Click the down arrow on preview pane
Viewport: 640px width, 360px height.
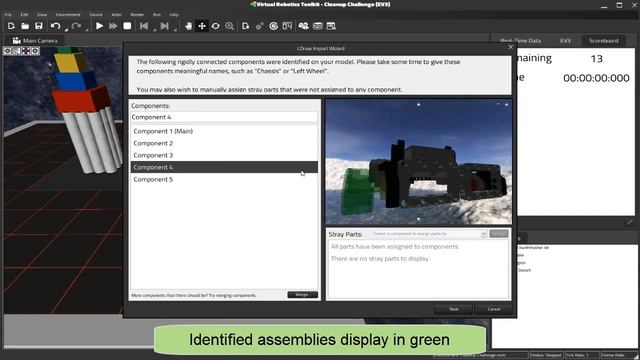418,219
